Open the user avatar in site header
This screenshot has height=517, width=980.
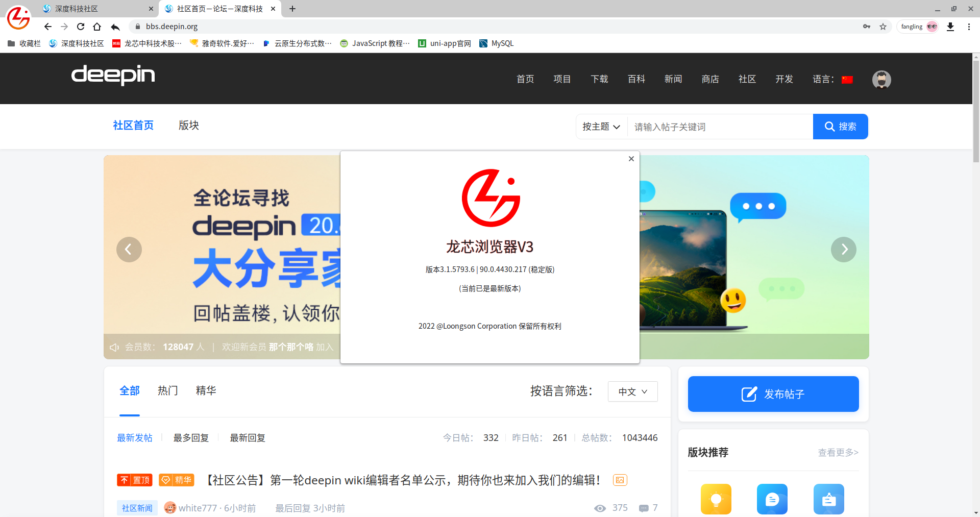coord(881,80)
